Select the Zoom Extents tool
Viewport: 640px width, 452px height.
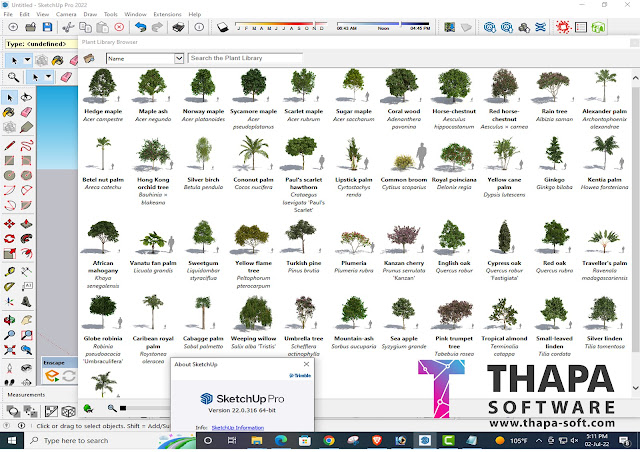pos(10,350)
